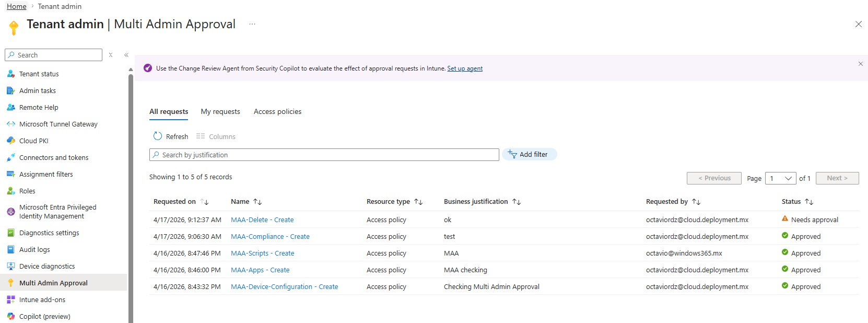Click the Refresh circular arrow icon
The image size is (868, 323).
click(x=158, y=136)
